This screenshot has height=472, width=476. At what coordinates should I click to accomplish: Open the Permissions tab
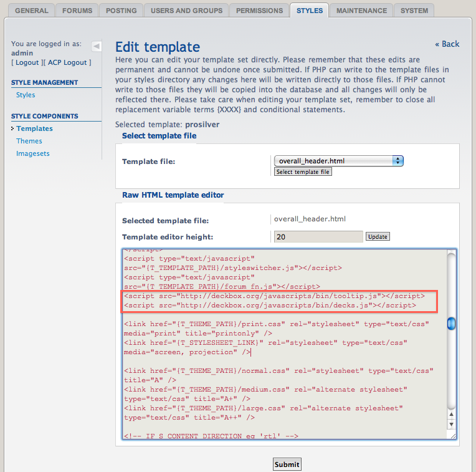point(259,11)
